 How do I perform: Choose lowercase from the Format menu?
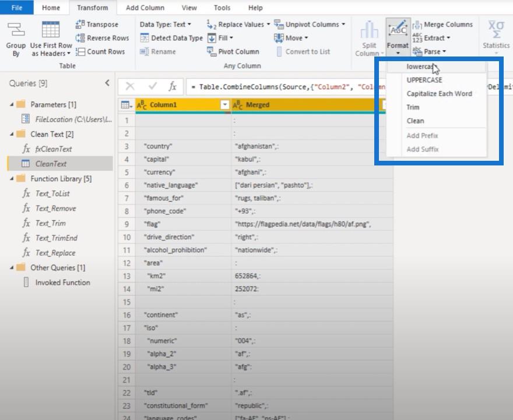pyautogui.click(x=437, y=66)
